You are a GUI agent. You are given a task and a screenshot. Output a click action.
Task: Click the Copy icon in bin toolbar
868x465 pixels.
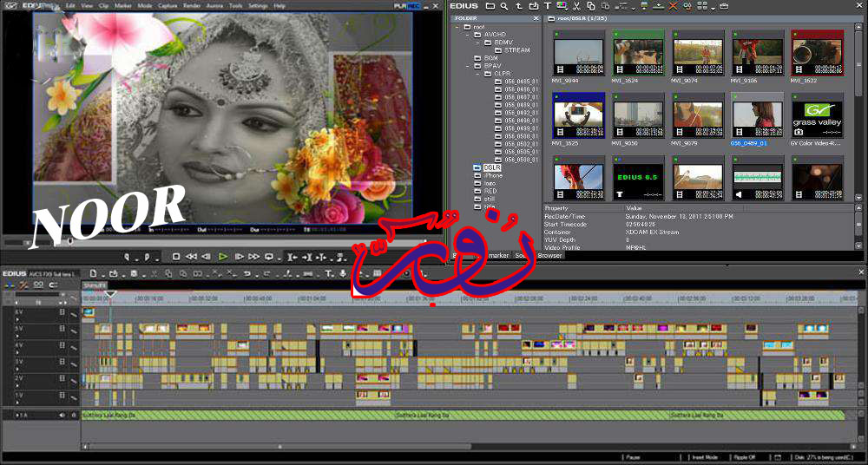[590, 6]
